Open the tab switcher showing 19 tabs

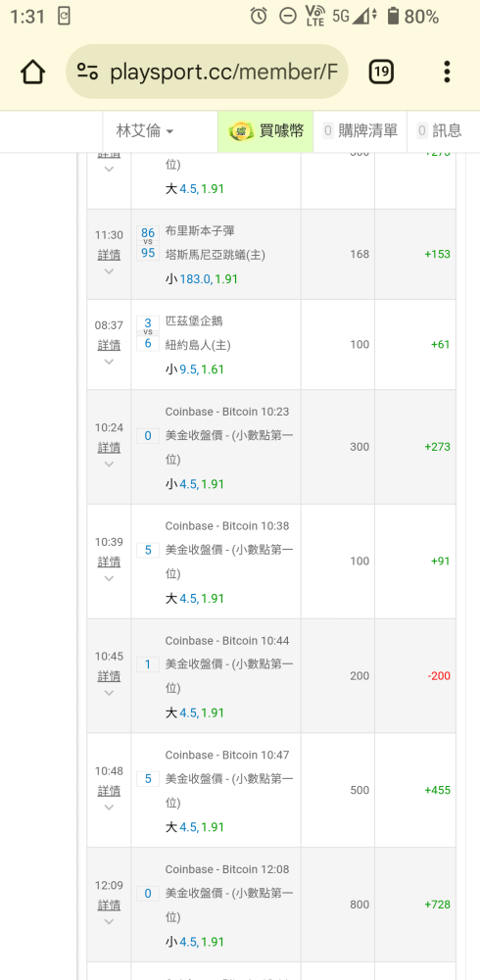click(381, 72)
